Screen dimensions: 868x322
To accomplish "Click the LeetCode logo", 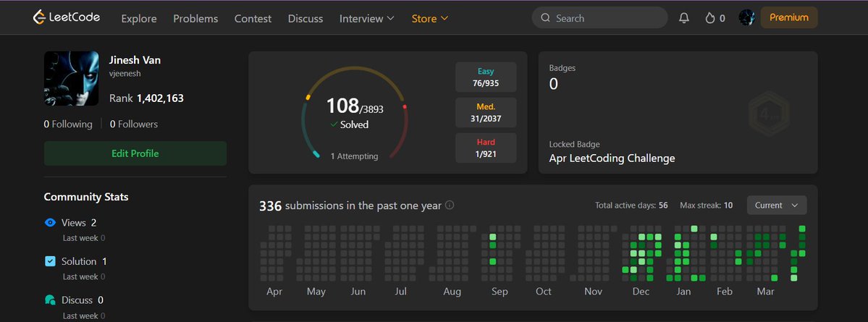I will pyautogui.click(x=67, y=17).
